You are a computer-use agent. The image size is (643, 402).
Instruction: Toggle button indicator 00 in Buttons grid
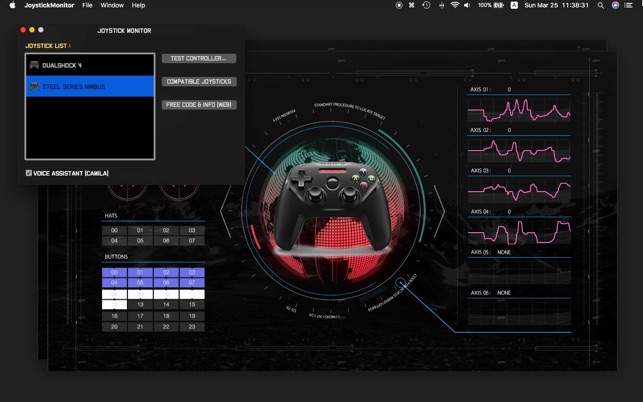[x=114, y=272]
